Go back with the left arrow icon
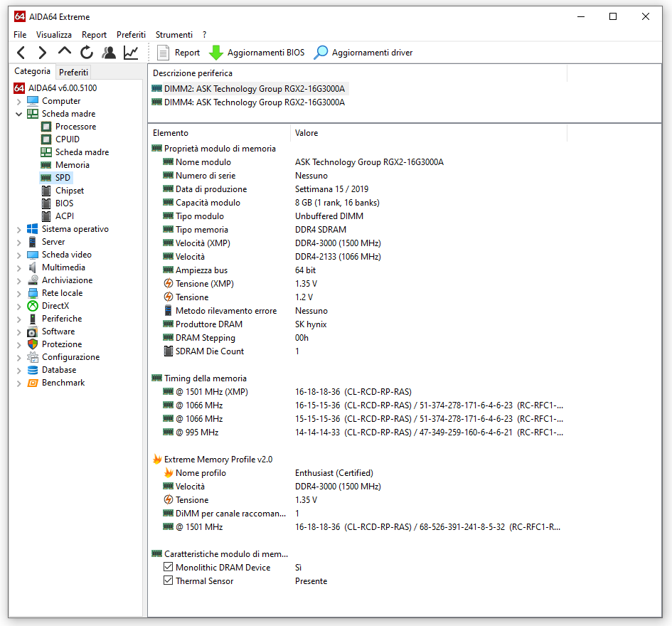 click(21, 53)
